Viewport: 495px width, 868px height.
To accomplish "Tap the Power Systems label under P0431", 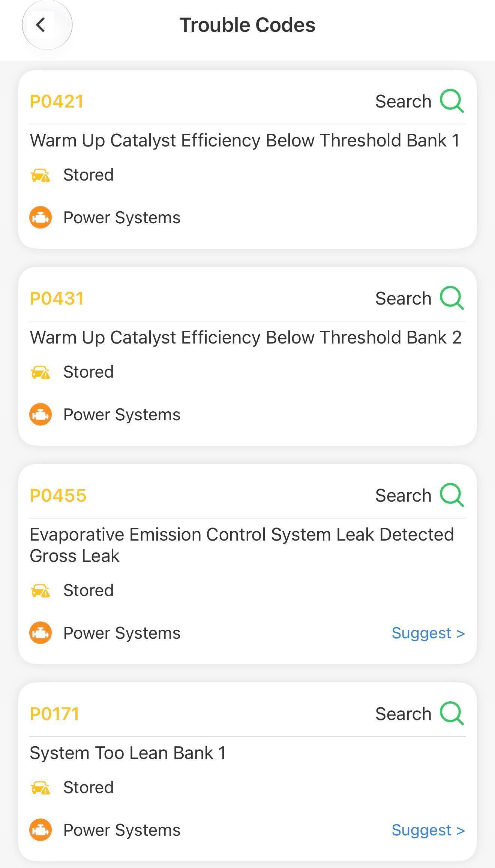I will point(122,415).
